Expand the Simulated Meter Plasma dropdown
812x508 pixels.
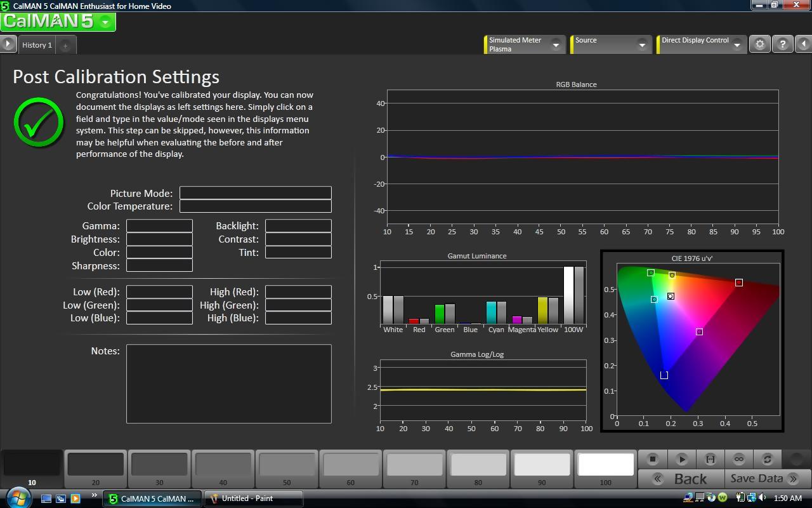(556, 44)
